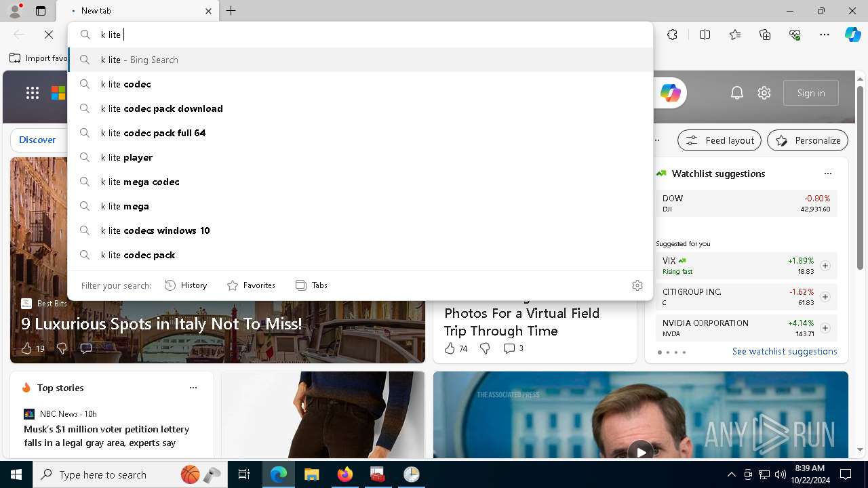Open the Action Center notifications
This screenshot has width=868, height=488.
pyautogui.click(x=846, y=474)
